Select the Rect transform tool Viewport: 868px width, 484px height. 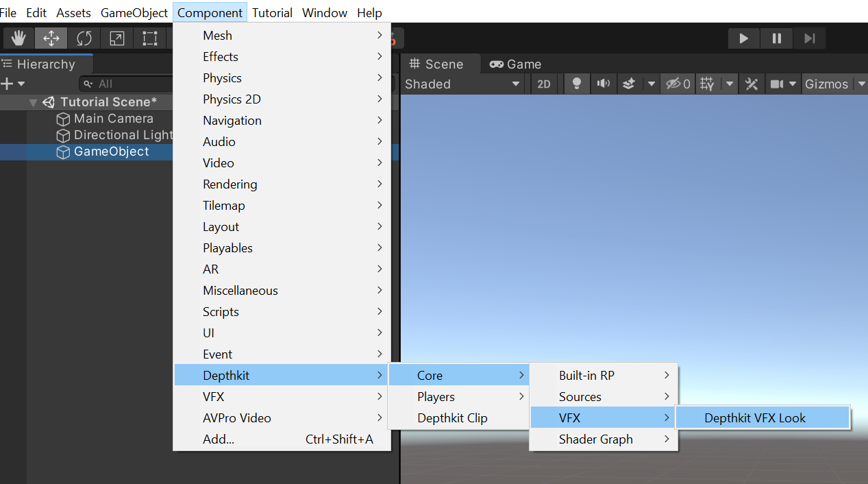(x=150, y=38)
